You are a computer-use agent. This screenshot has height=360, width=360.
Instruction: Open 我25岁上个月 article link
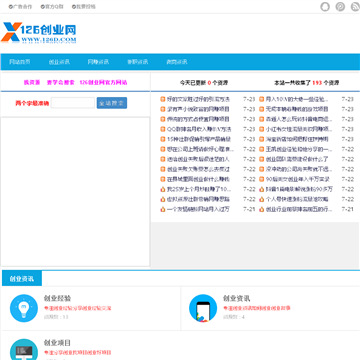199,189
